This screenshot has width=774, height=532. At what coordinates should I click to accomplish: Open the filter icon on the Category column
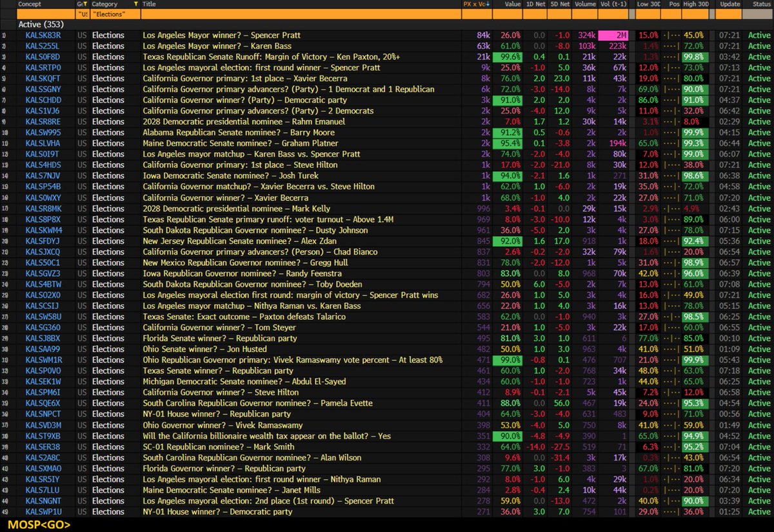coord(135,4)
